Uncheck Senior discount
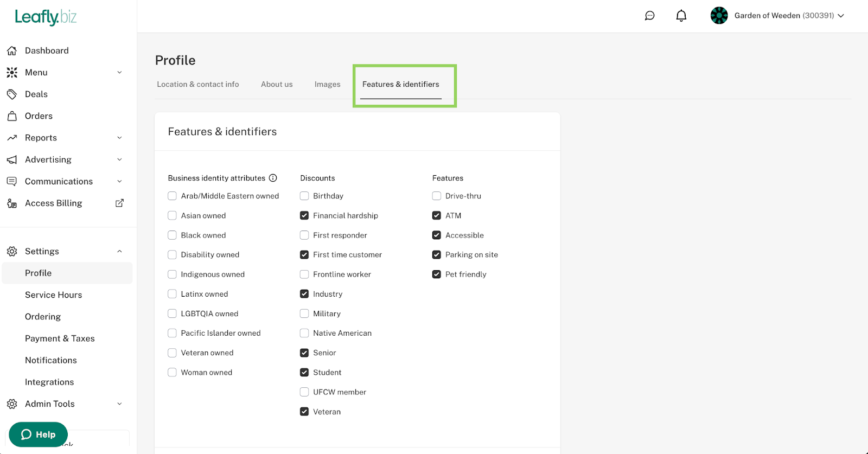The width and height of the screenshot is (868, 454). pyautogui.click(x=304, y=353)
